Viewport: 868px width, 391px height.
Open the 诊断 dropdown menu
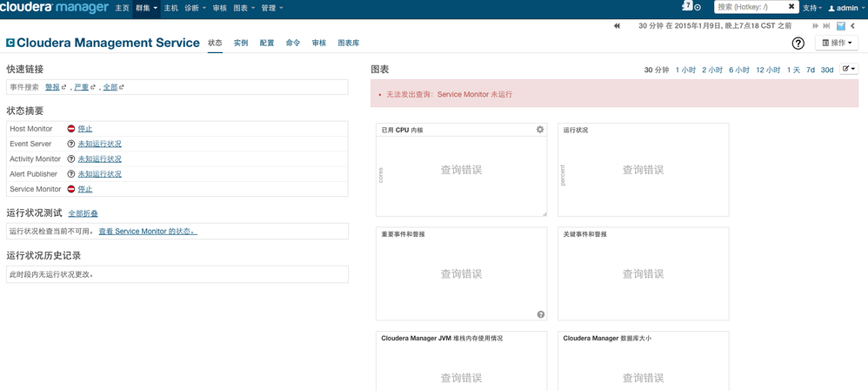(x=196, y=9)
